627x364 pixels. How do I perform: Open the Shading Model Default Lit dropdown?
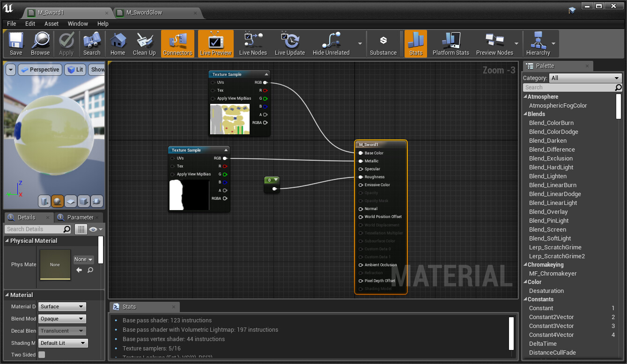[x=63, y=343]
